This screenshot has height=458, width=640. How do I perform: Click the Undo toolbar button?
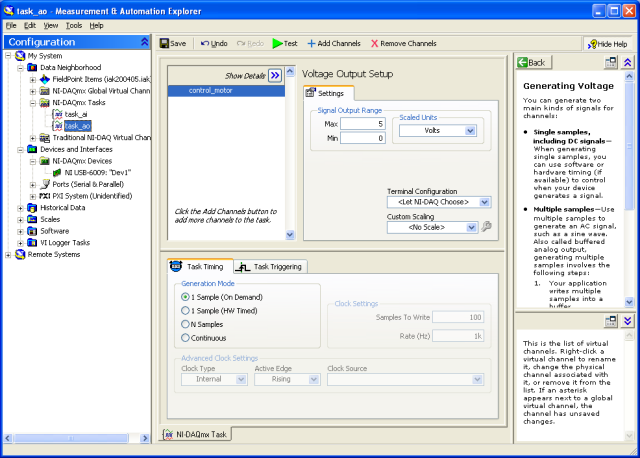click(x=214, y=43)
